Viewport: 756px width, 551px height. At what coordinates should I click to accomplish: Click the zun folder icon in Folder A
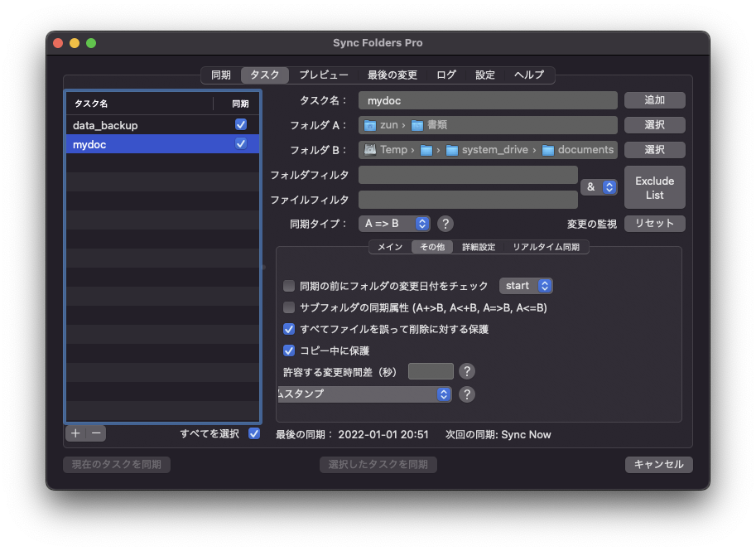point(370,125)
